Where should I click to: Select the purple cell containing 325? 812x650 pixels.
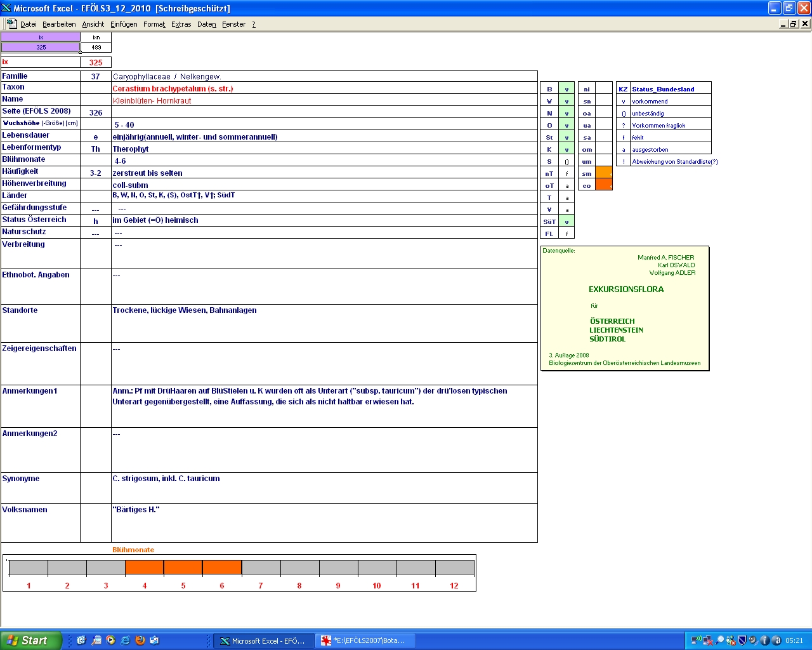pyautogui.click(x=41, y=47)
